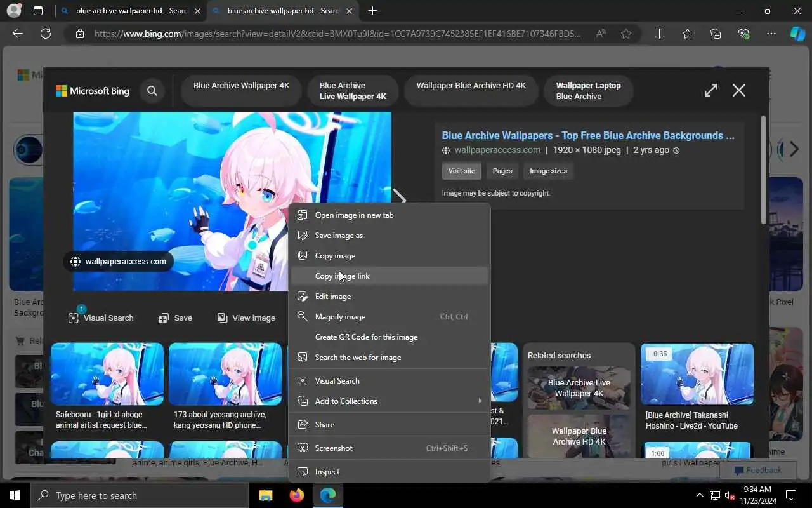Open Browser essentials icon

[x=743, y=34]
